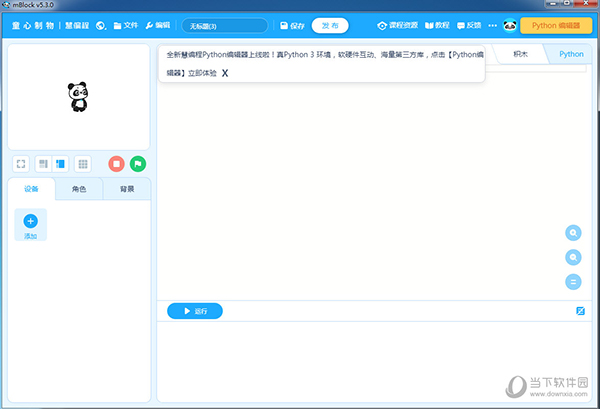Click the 慧编程 logo text

pos(77,26)
